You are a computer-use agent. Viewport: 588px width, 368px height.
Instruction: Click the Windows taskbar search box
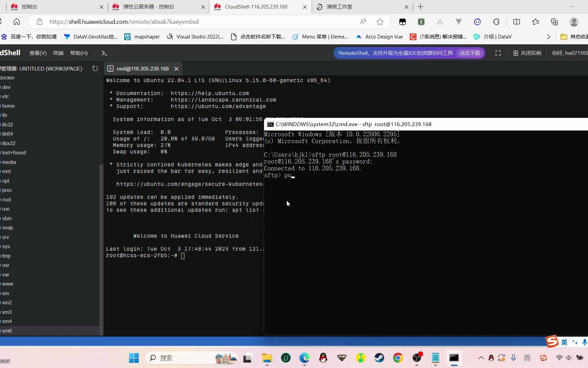(192, 358)
